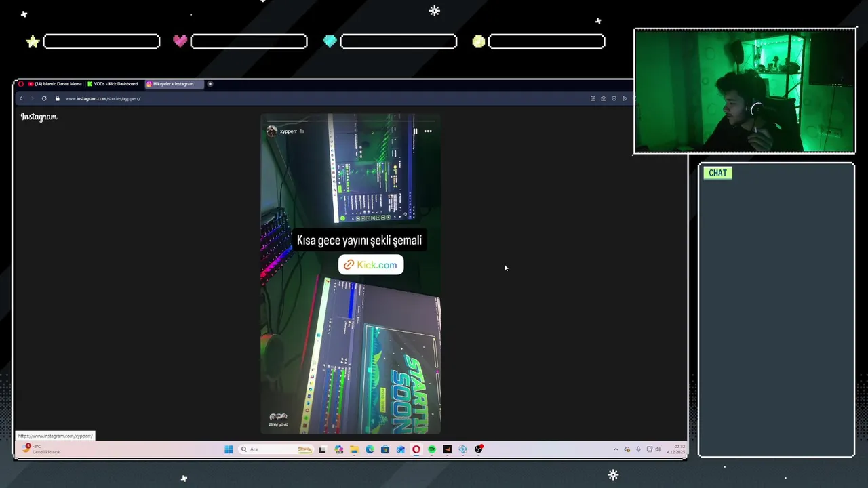Image resolution: width=868 pixels, height=488 pixels.
Task: Click the microphone tray icon
Action: point(638,449)
